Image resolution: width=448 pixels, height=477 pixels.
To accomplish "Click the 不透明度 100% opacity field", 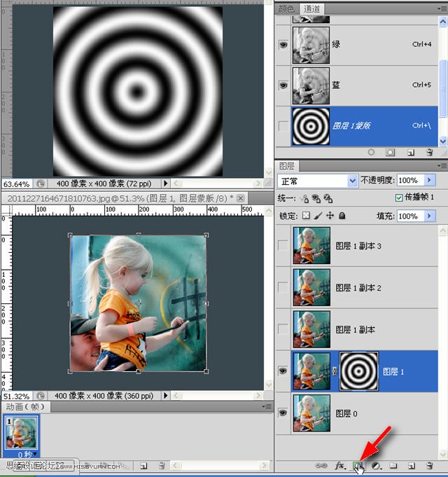I will [x=410, y=180].
